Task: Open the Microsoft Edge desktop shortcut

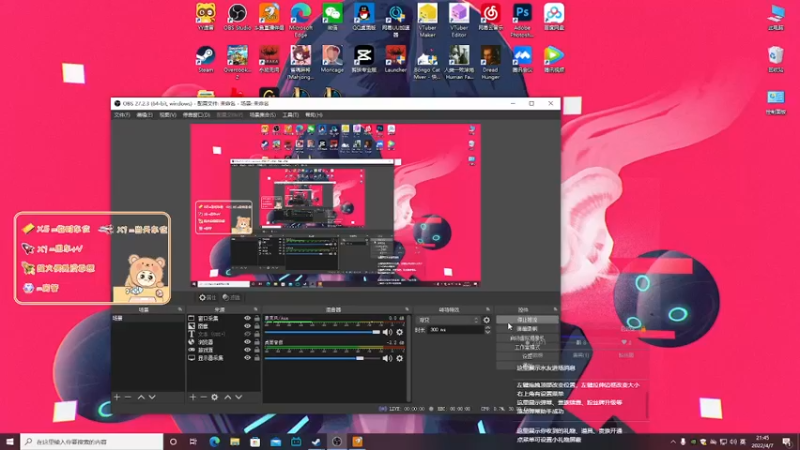Action: pyautogui.click(x=301, y=20)
